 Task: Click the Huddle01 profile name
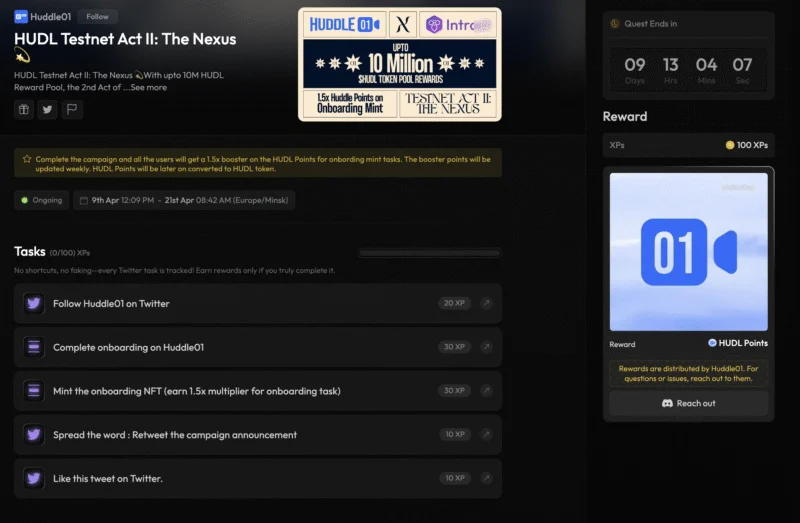[x=51, y=17]
